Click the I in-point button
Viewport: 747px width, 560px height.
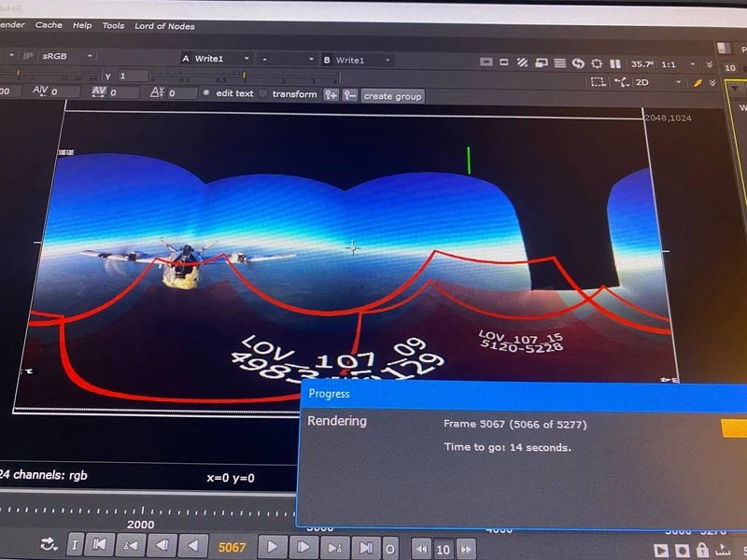click(75, 544)
